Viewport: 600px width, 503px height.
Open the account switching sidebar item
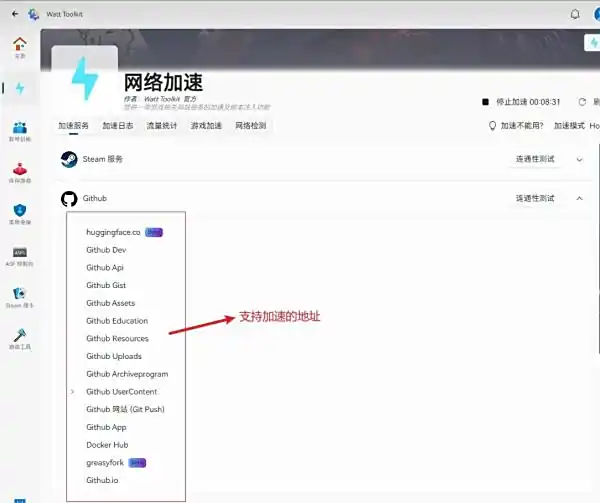tap(20, 132)
